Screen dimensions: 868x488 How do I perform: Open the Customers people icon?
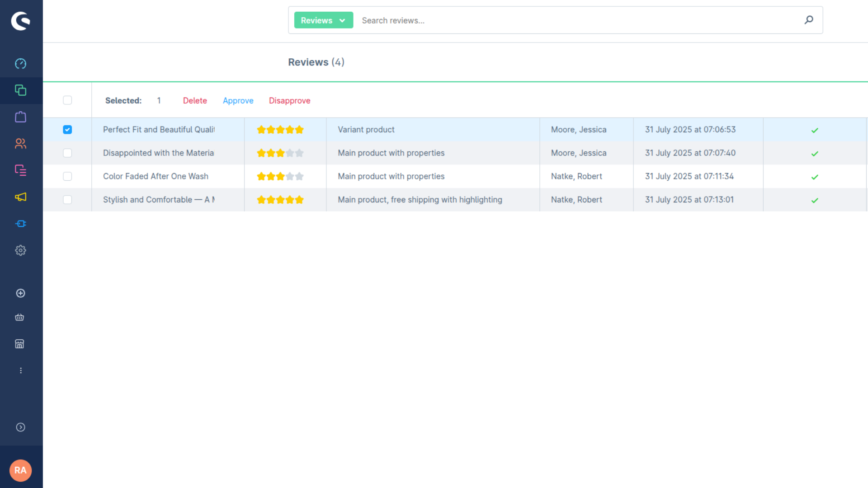point(20,144)
